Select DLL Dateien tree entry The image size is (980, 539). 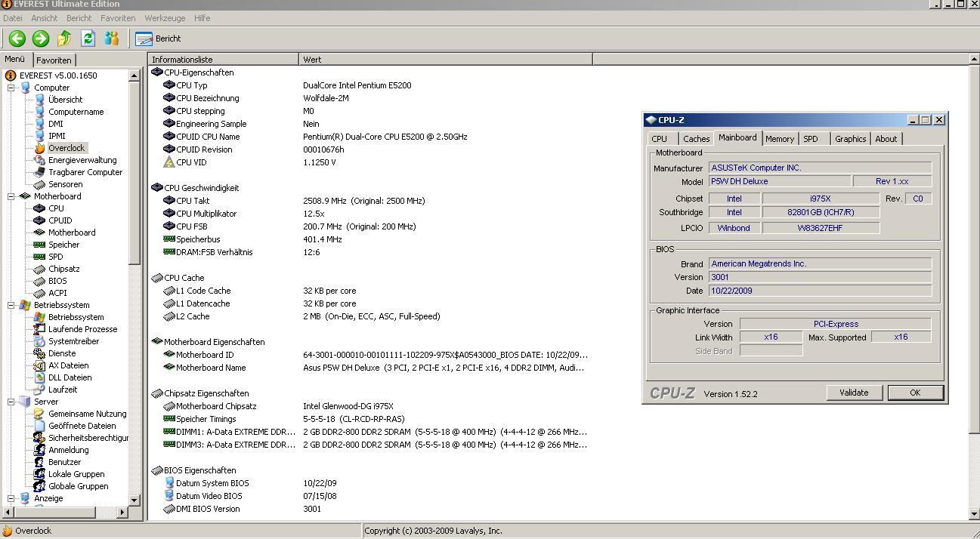pyautogui.click(x=70, y=377)
